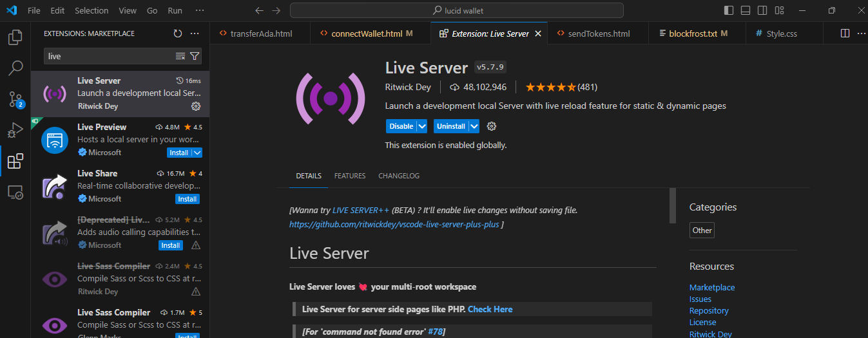Click the large Live Server extension logo

(331, 99)
